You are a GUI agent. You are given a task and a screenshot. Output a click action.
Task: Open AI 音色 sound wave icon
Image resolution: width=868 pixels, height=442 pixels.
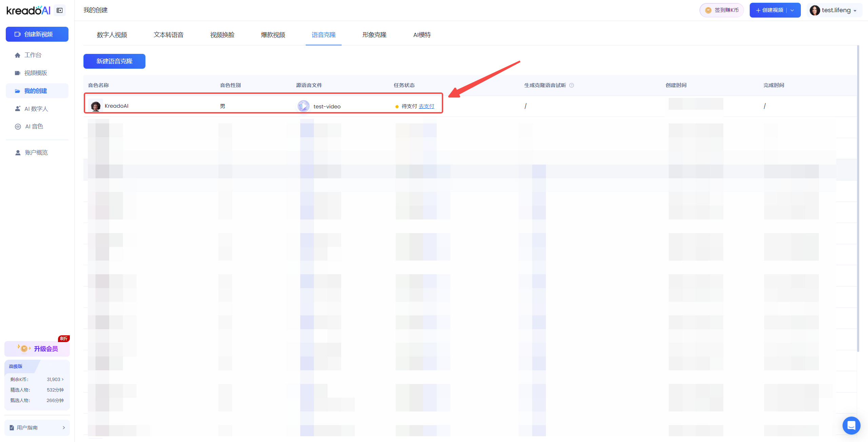pos(18,127)
